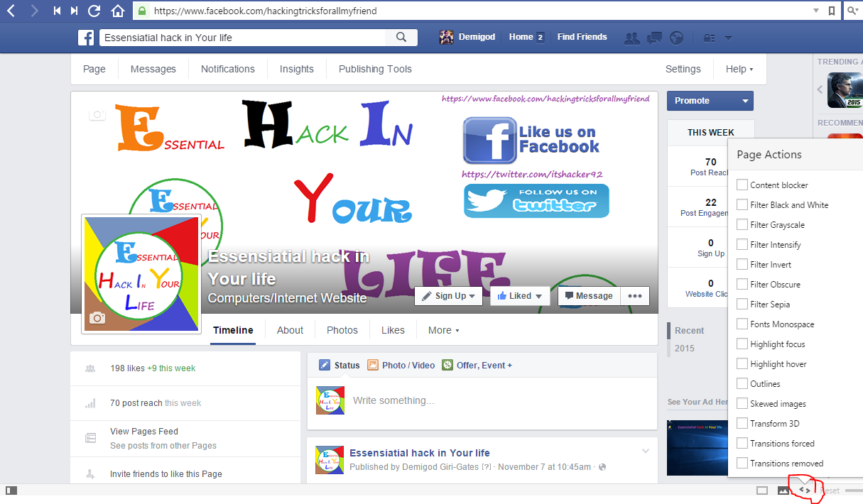This screenshot has width=863, height=504.
Task: Open Facebook account menu arrow
Action: [728, 38]
